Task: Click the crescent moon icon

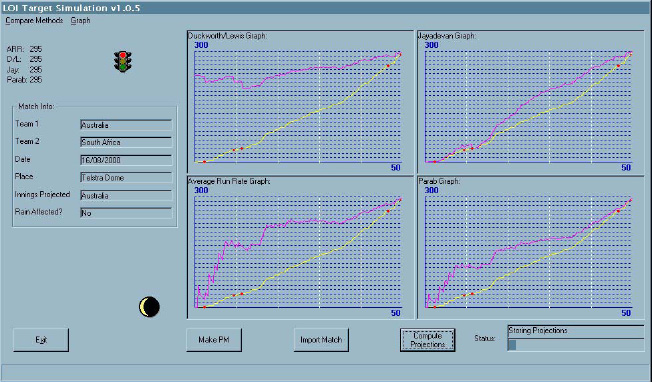Action: (149, 307)
